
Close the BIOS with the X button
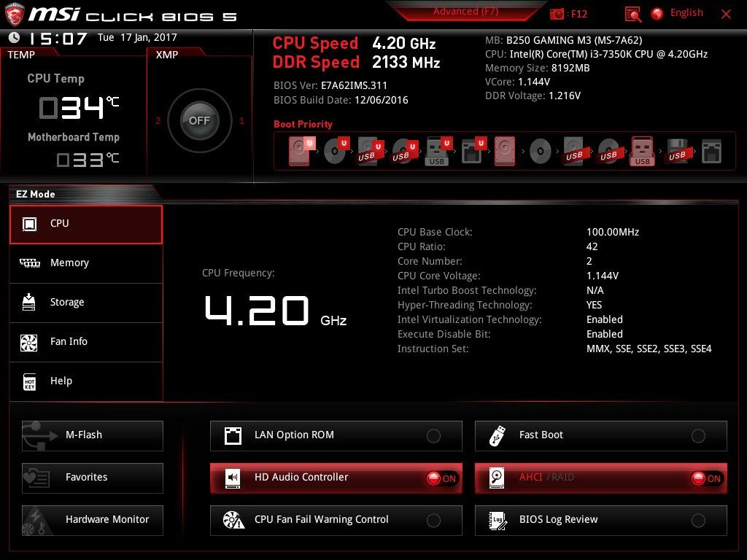[x=726, y=15]
